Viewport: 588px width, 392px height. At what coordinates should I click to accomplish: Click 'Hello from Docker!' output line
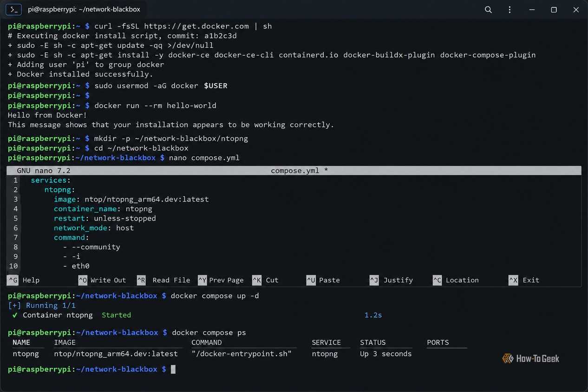pyautogui.click(x=47, y=115)
